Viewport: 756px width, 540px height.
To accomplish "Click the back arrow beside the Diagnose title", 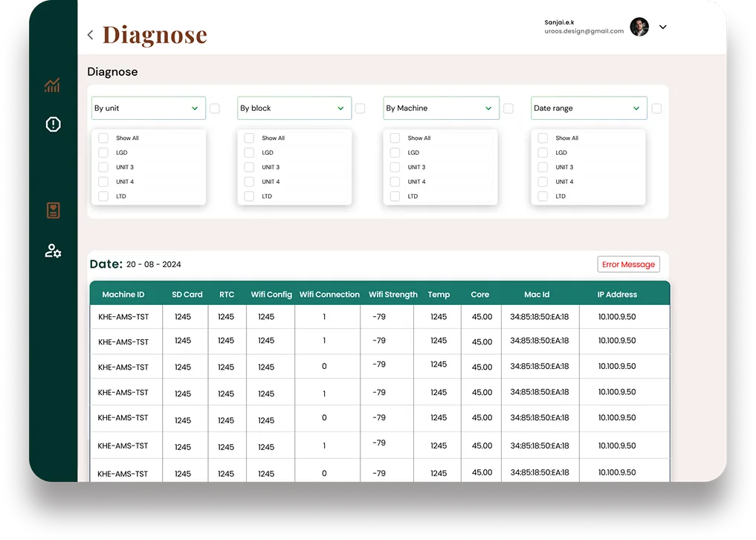I will point(90,34).
